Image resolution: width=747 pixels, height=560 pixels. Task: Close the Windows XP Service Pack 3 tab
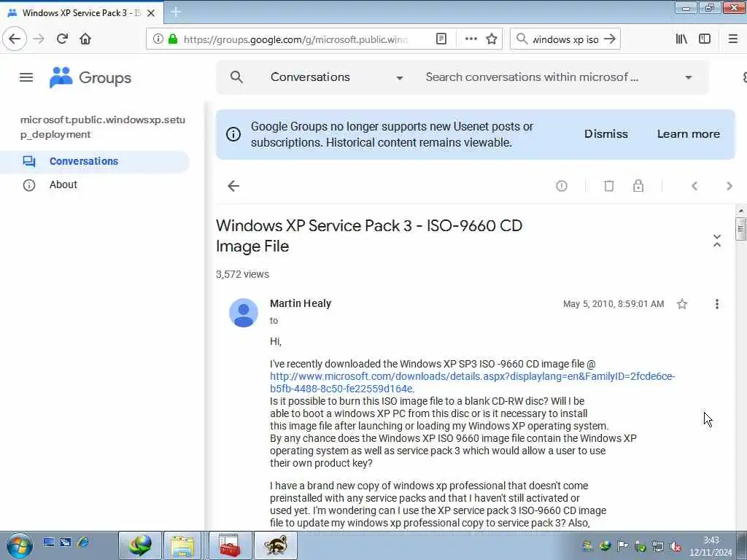tap(151, 13)
